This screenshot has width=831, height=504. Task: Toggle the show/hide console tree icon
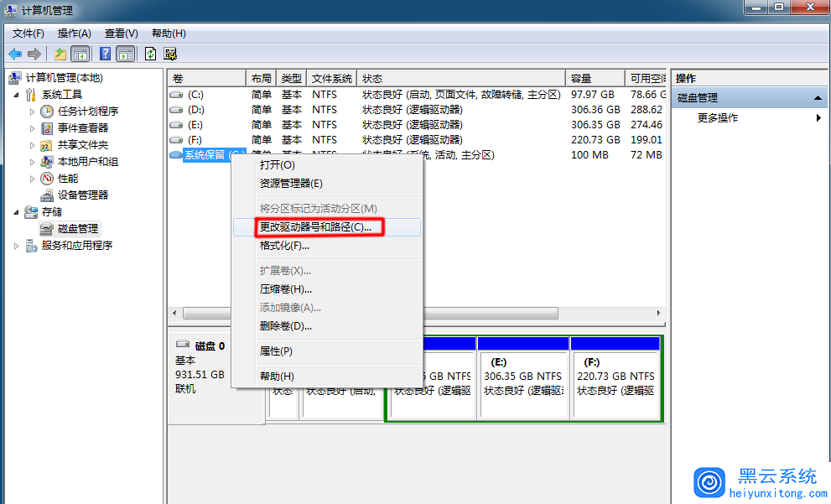pyautogui.click(x=80, y=54)
